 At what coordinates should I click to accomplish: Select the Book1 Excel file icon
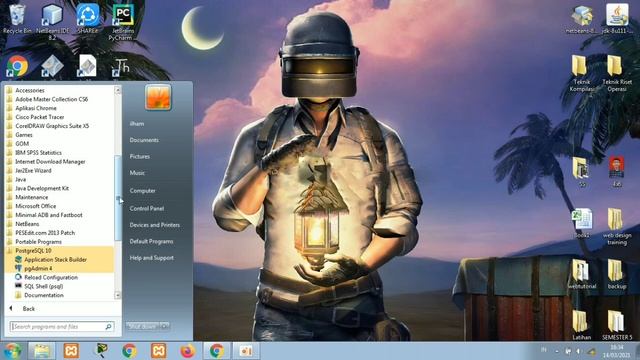coord(582,223)
